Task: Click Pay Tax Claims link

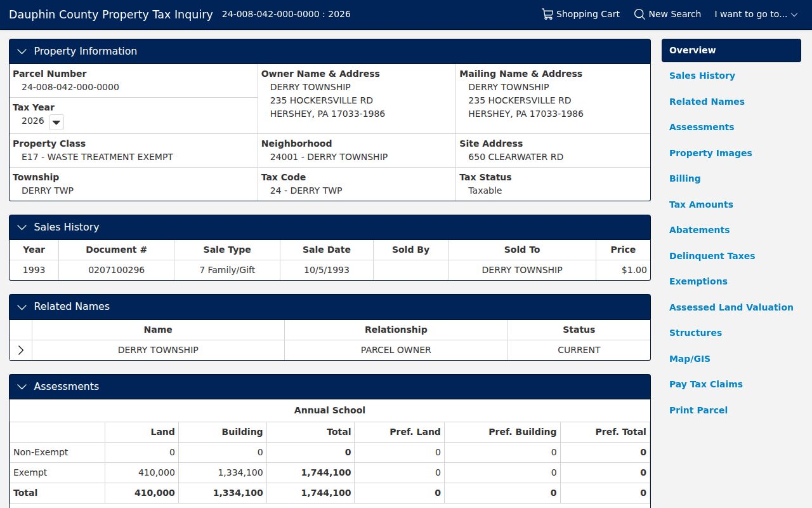Action: pyautogui.click(x=705, y=384)
